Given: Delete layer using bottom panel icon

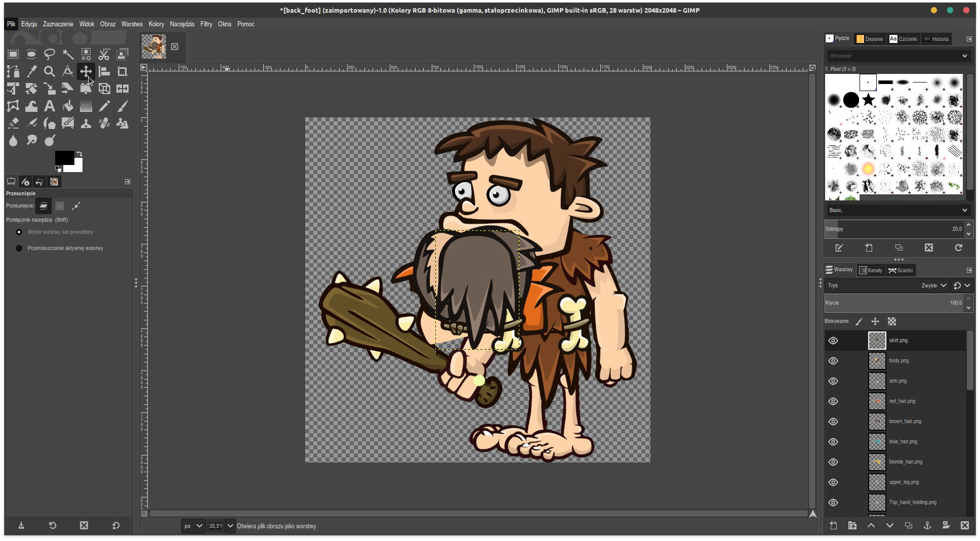Looking at the screenshot, I should coord(964,525).
